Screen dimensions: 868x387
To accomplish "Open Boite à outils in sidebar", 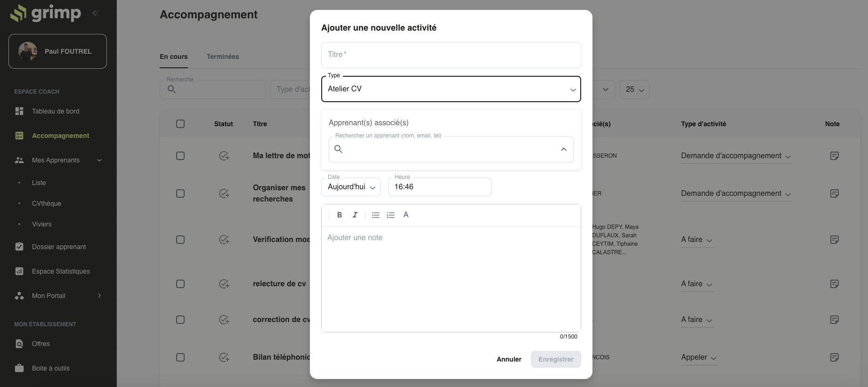I will coord(51,368).
